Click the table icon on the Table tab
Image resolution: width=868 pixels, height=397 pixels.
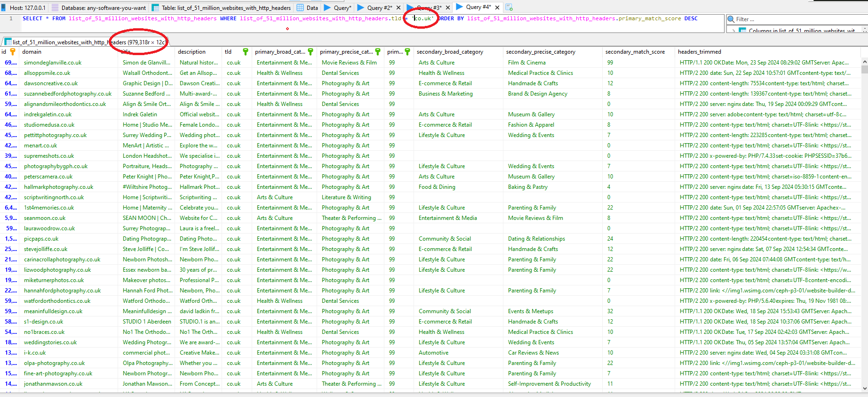[156, 8]
